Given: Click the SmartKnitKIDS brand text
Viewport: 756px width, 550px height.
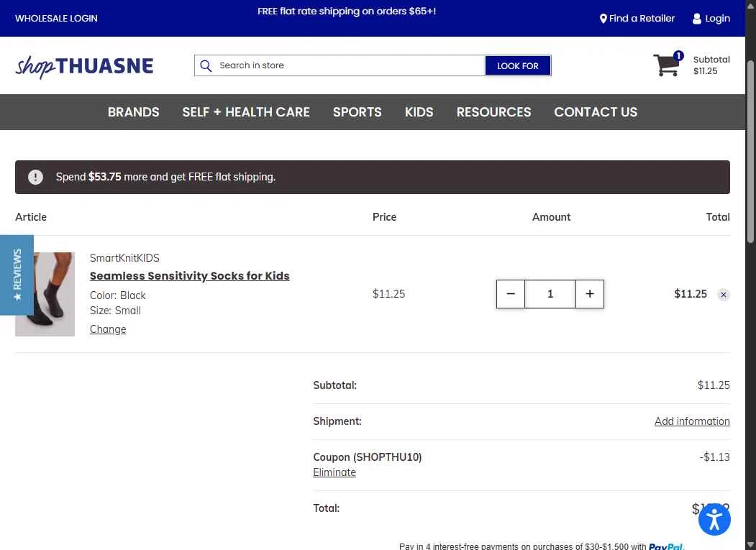Looking at the screenshot, I should 124,258.
